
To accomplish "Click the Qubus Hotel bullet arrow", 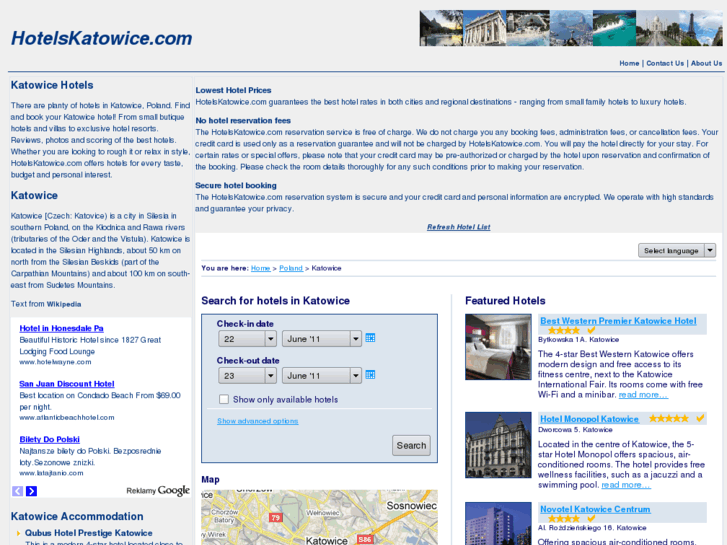I will pos(18,533).
